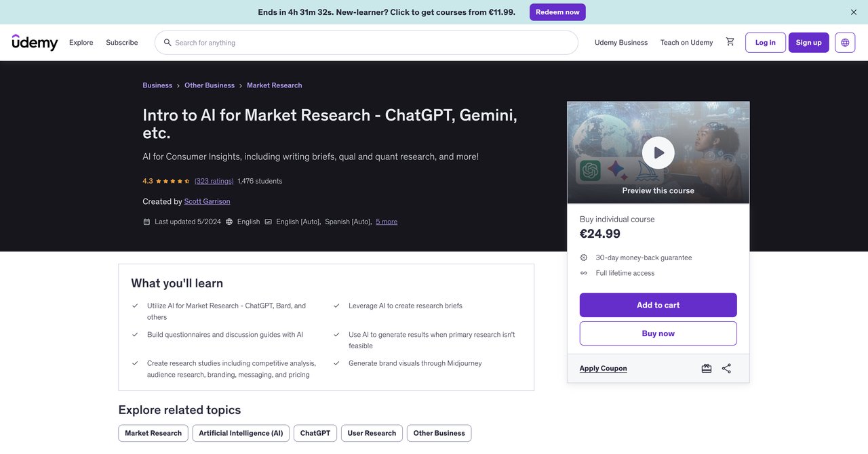
Task: Click the globe icon beside English
Action: [x=229, y=222]
